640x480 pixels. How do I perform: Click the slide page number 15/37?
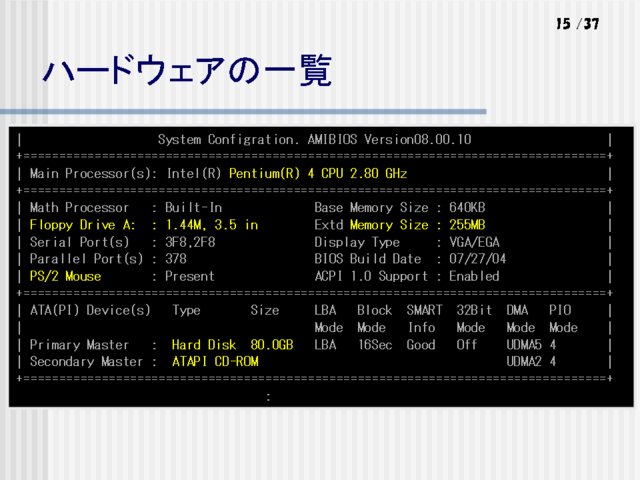click(577, 23)
